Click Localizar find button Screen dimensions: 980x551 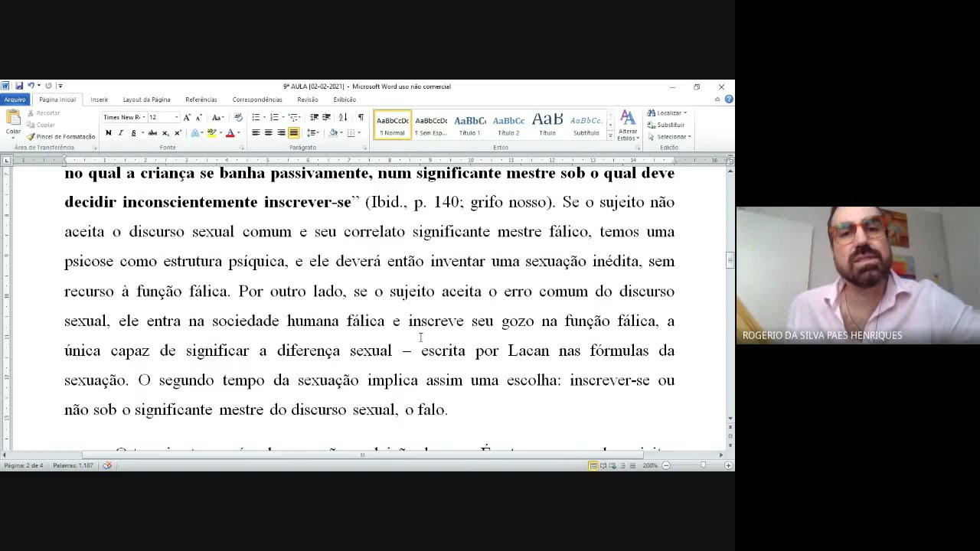click(668, 113)
